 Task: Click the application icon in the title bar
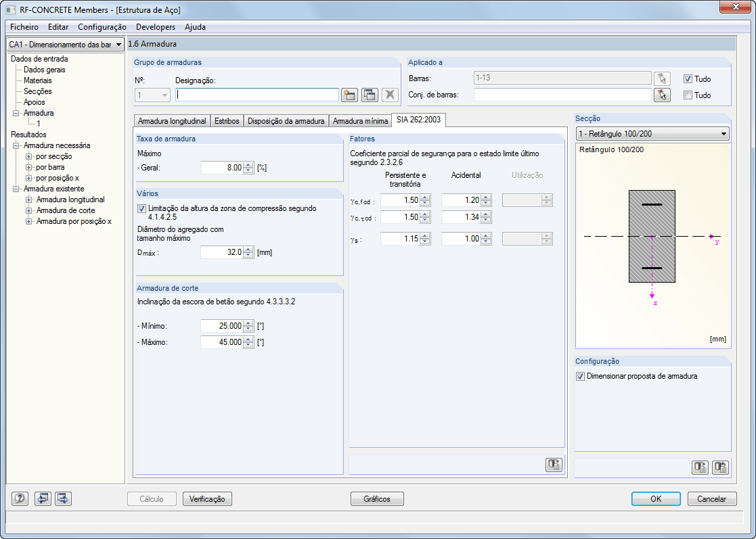click(11, 9)
